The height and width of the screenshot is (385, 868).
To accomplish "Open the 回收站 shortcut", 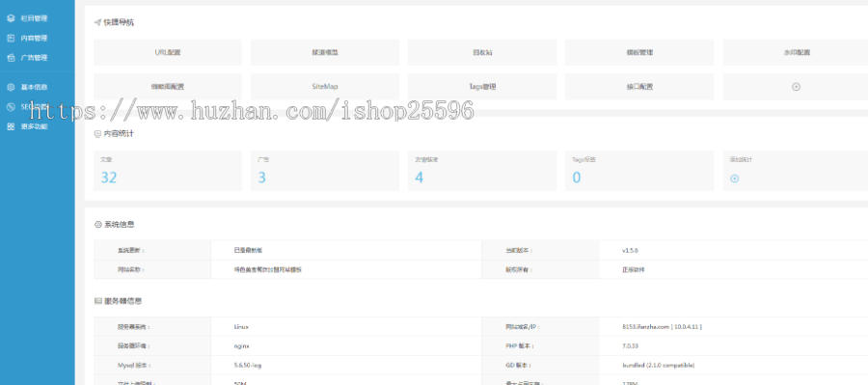I will click(482, 53).
